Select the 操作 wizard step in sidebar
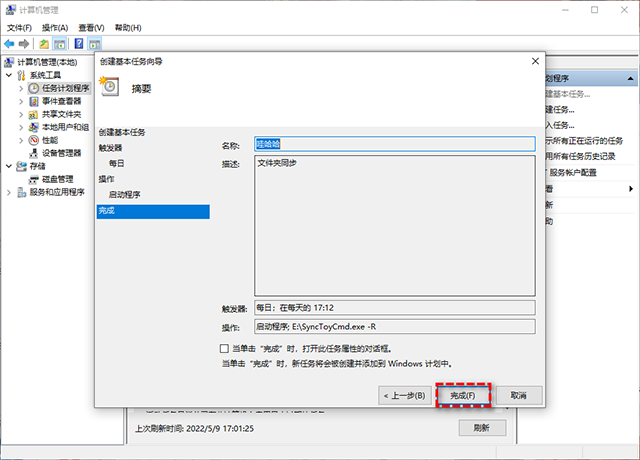Viewport: 640px width, 460px height. 106,179
